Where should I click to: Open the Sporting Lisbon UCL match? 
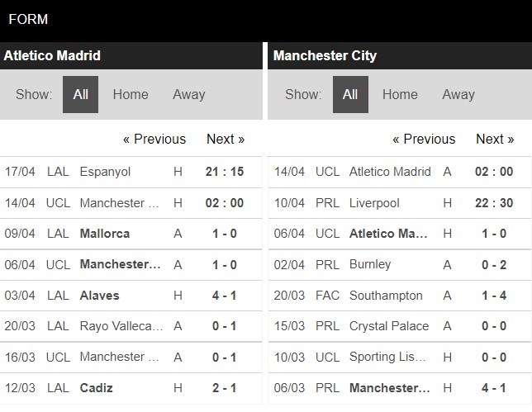400,357
